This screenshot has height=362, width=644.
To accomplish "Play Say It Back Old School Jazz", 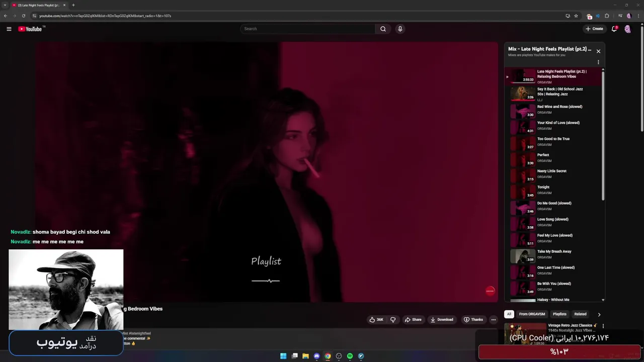I will 553,94.
